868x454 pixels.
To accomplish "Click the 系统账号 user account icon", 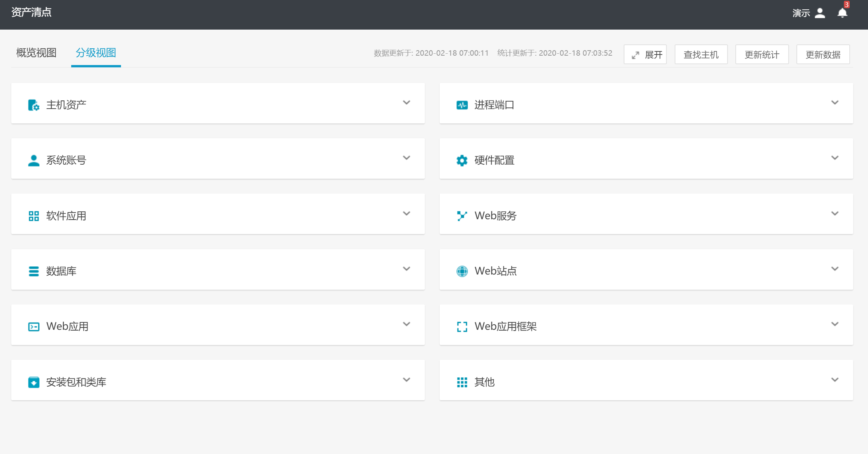I will pos(33,160).
